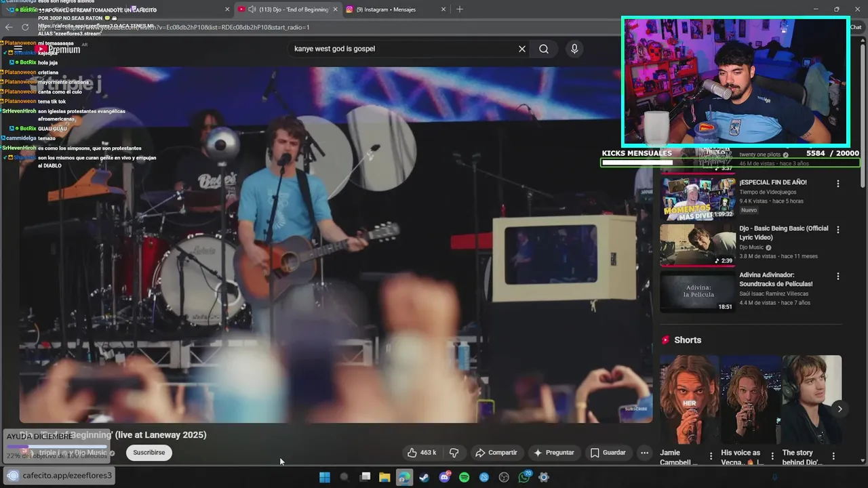Clear the YouTube search box with X

point(522,49)
